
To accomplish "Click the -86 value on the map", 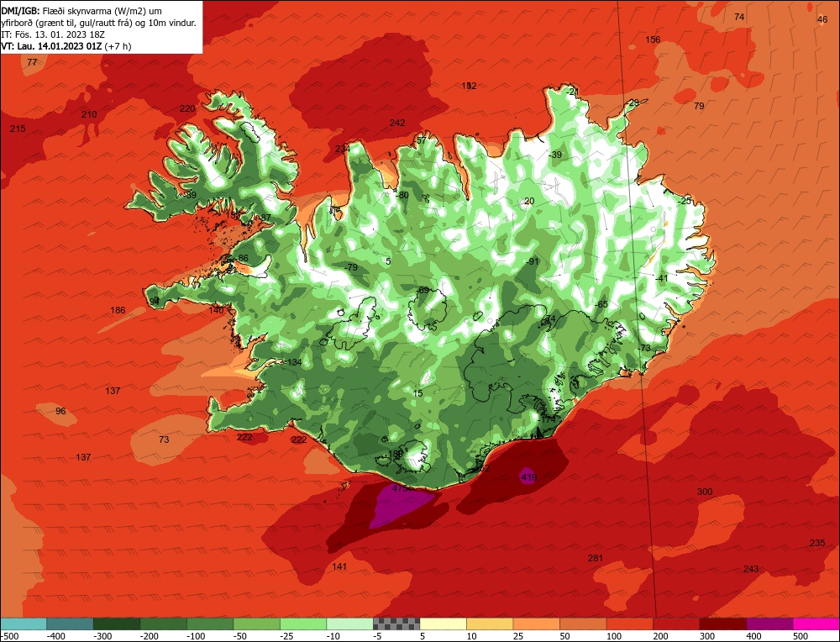I will pyautogui.click(x=242, y=258).
